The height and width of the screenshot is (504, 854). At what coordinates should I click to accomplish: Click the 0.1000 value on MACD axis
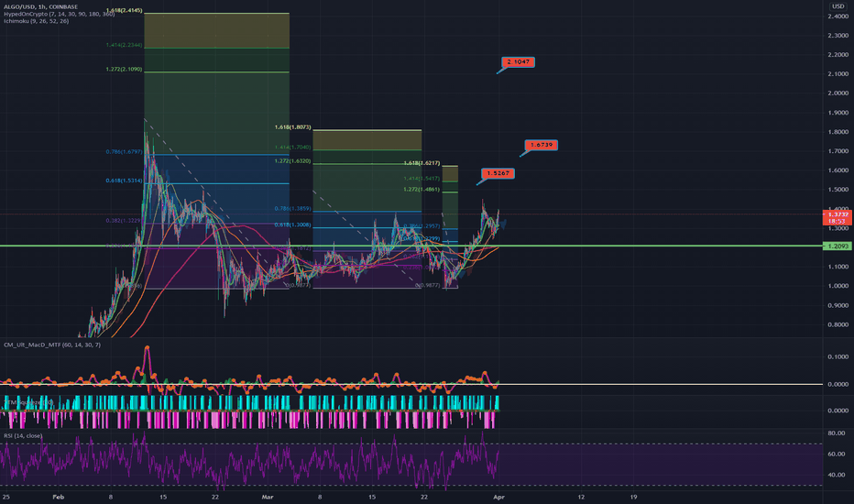tap(838, 356)
